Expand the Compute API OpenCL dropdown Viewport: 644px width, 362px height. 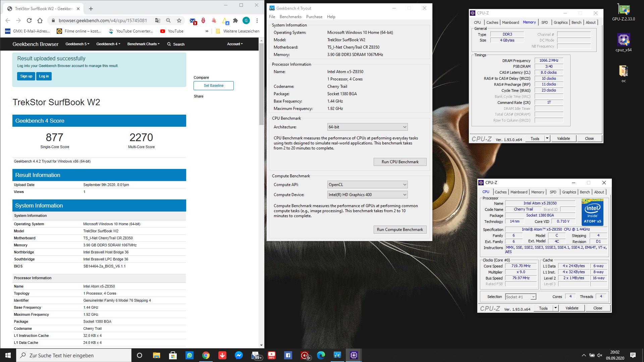coord(367,185)
